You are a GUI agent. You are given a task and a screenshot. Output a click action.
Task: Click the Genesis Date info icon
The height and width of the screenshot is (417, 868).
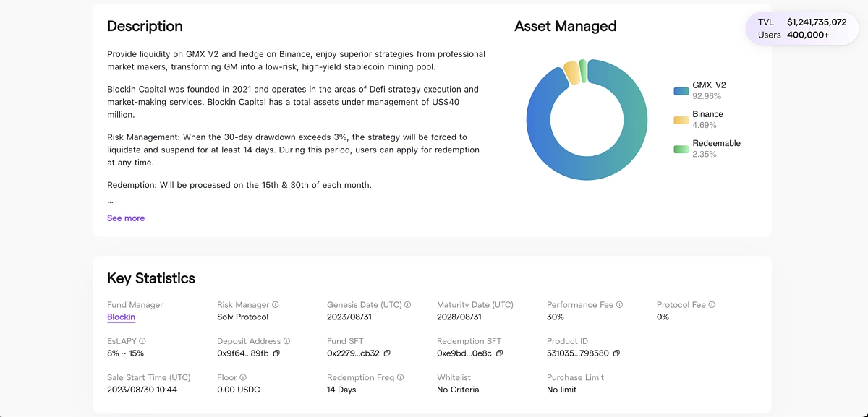click(408, 305)
